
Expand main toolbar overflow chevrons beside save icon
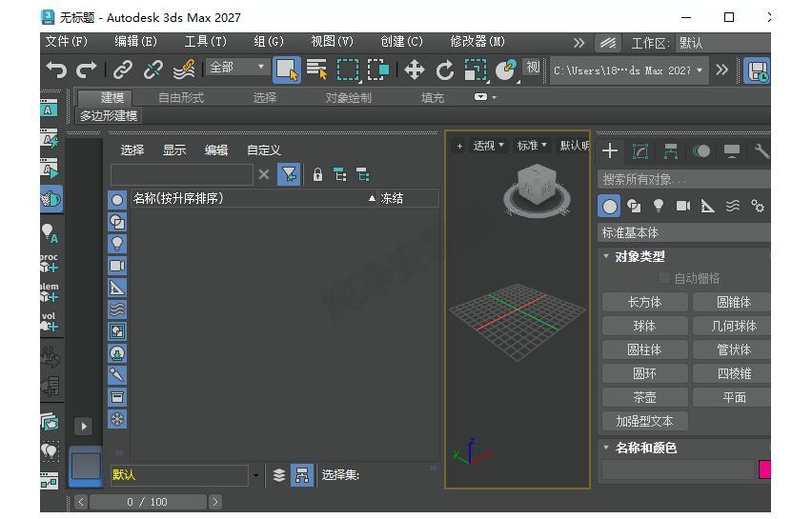[721, 70]
